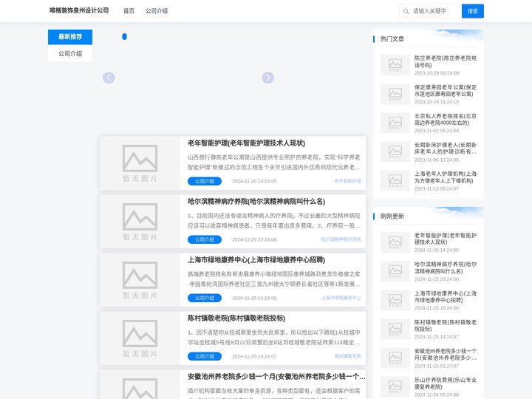Viewport: 532px width, 399px height.
Task: Click 公司介绍 badge under 陈村镇敬老院 article
Action: (205, 356)
